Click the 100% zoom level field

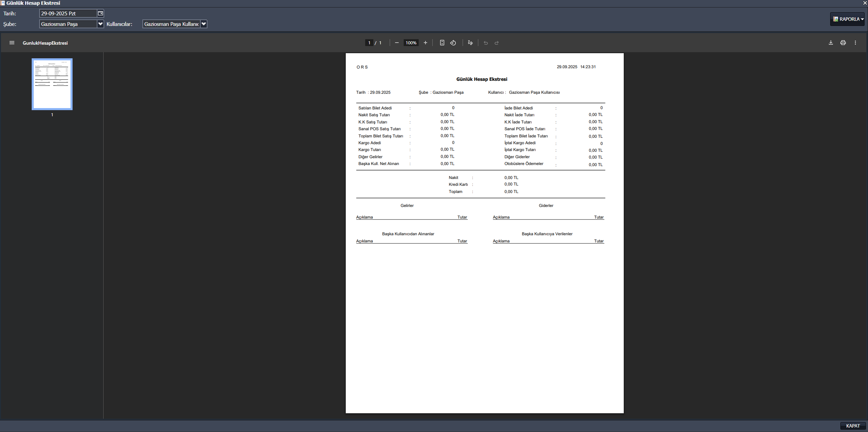[x=411, y=43]
